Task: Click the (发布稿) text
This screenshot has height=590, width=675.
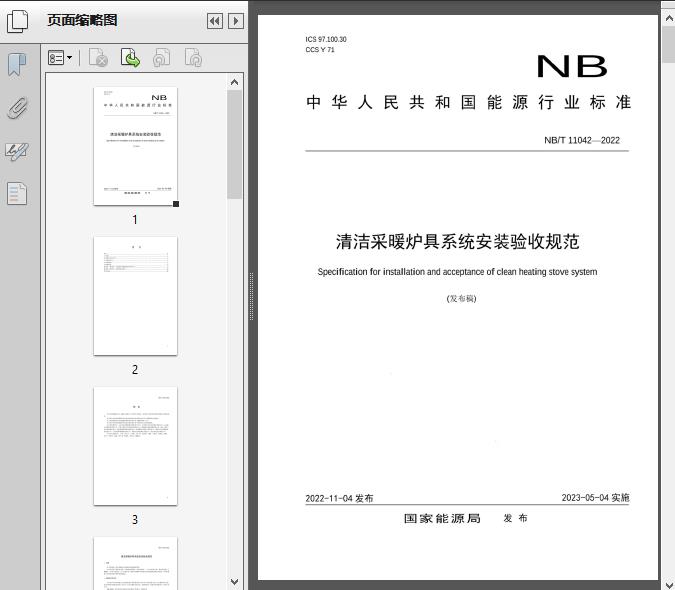Action: point(461,298)
